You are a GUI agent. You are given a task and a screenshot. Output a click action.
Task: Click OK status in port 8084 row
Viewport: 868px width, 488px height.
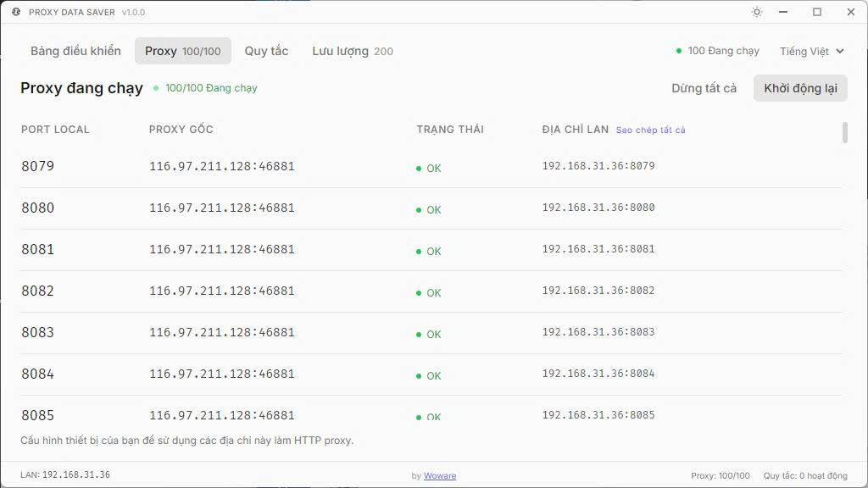428,375
